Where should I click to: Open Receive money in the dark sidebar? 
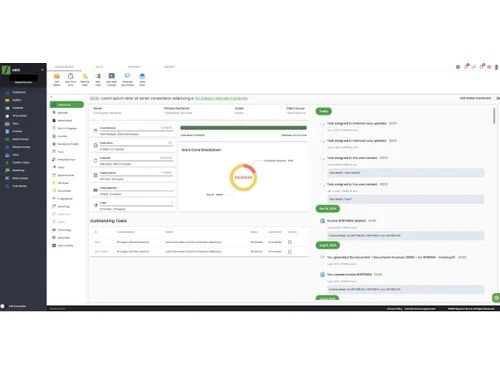[21, 147]
